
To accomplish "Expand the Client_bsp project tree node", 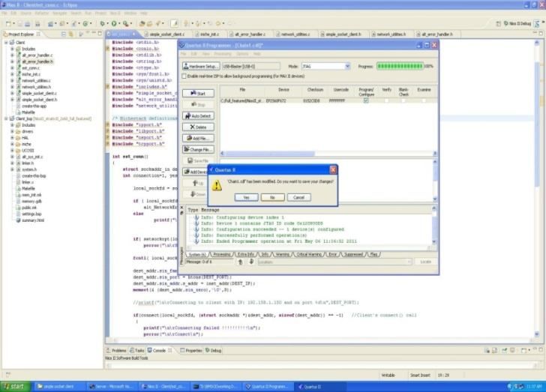I will (6, 118).
